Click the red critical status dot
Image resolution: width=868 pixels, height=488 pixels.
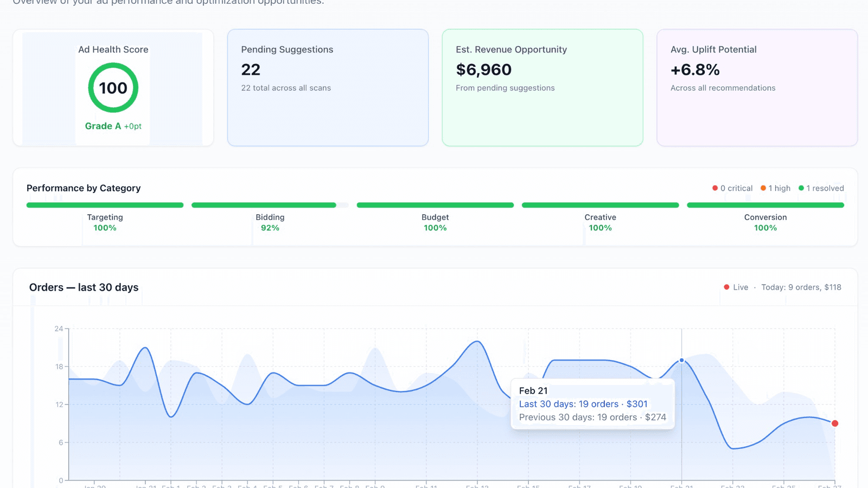(x=715, y=188)
